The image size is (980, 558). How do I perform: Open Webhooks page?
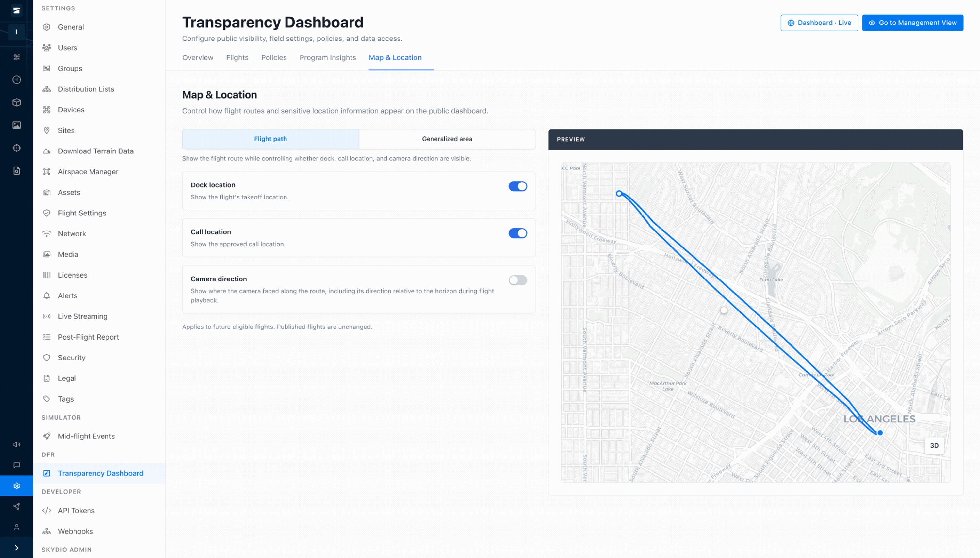click(99, 532)
